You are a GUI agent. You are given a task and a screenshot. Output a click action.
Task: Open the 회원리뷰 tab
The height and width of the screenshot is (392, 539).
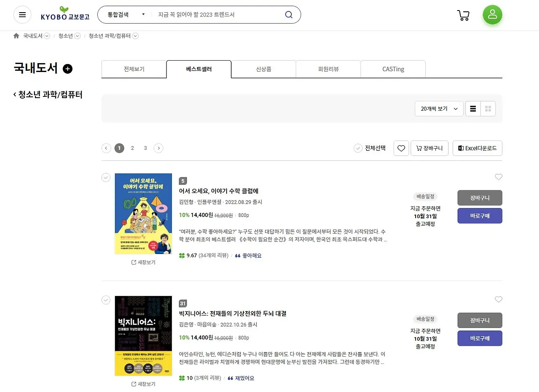pos(328,69)
